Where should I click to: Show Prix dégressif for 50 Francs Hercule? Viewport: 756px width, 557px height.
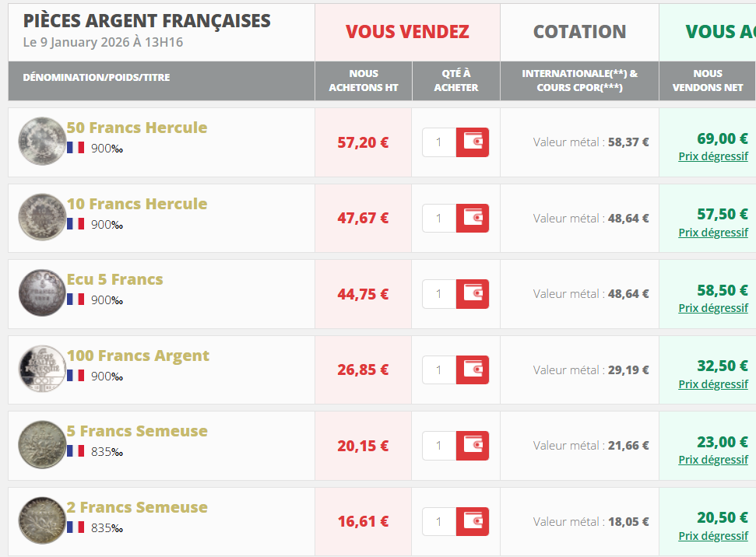[713, 156]
